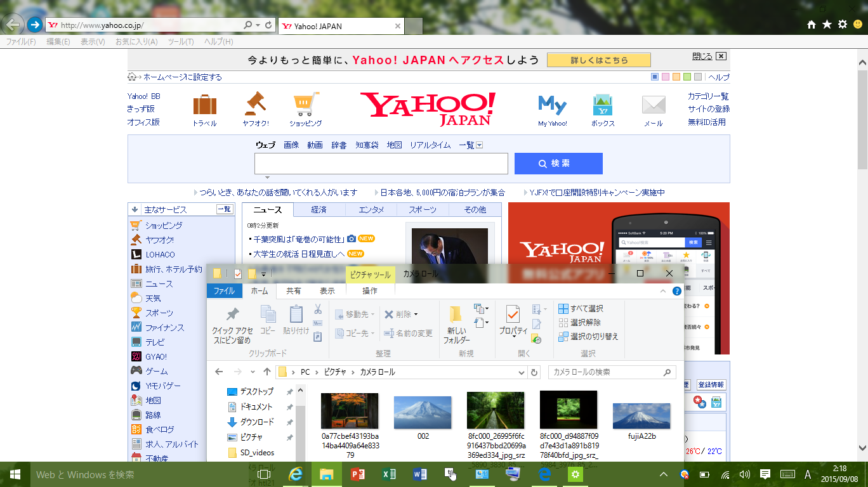This screenshot has width=868, height=487.
Task: Open the メール envelope icon
Action: point(654,105)
